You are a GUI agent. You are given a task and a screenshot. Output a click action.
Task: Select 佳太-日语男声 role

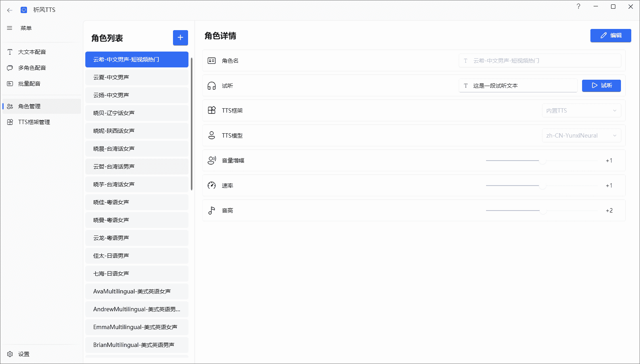(137, 256)
